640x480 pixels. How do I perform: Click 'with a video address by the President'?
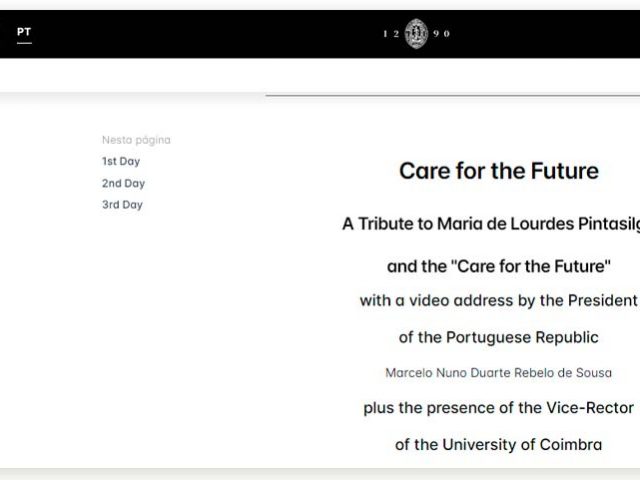point(498,300)
